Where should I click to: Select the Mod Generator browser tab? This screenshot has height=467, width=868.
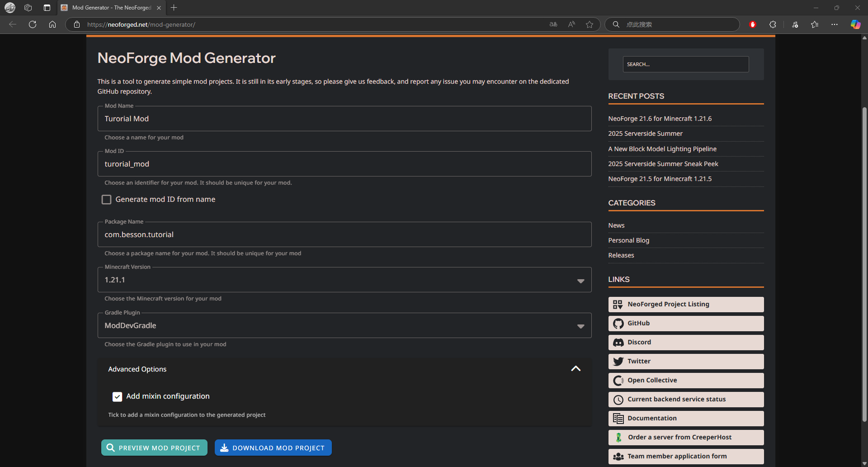(111, 8)
